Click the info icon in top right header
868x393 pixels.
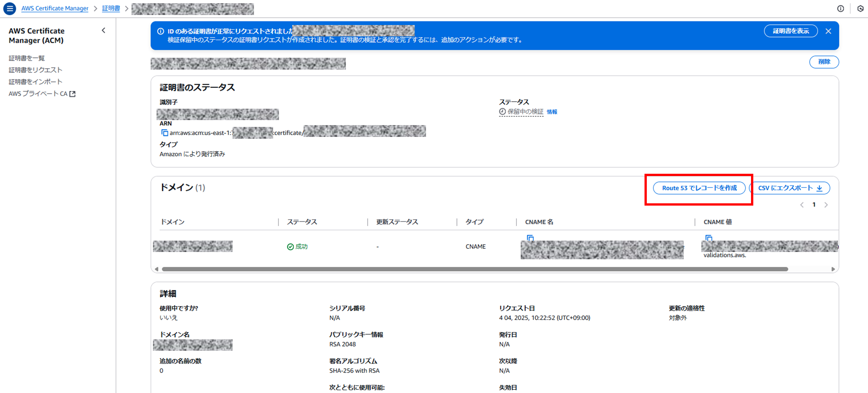pyautogui.click(x=841, y=9)
